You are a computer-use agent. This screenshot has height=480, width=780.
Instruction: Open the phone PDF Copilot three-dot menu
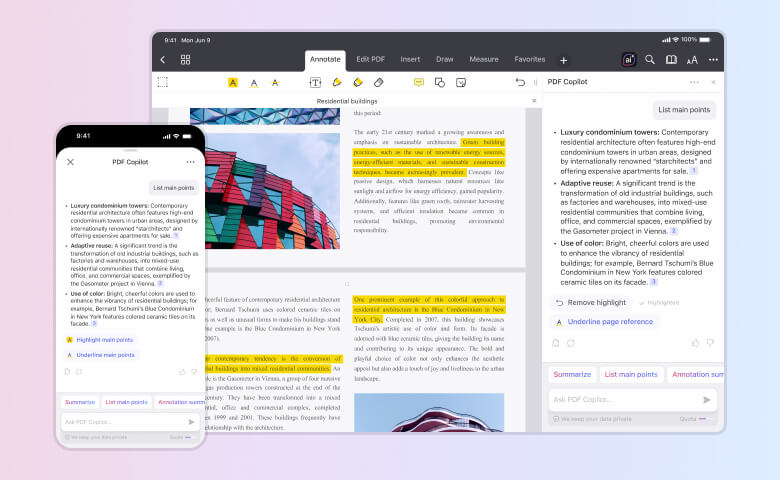coord(190,161)
